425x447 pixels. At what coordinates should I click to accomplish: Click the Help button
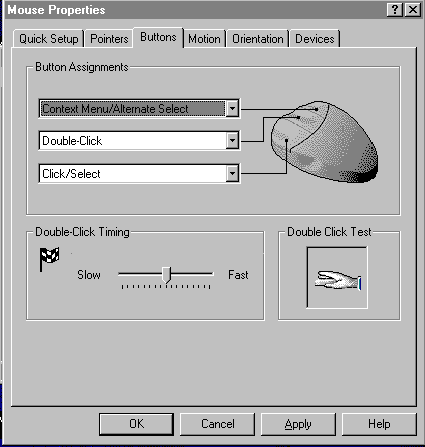pyautogui.click(x=379, y=424)
